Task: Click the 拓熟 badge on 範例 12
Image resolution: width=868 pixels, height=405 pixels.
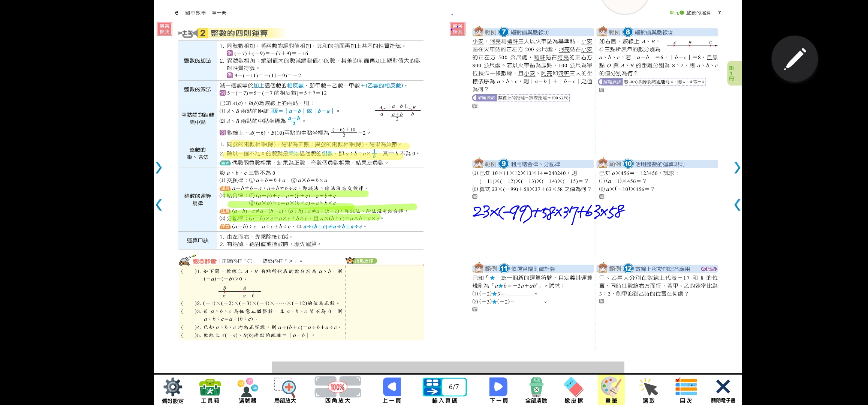Action: click(709, 269)
